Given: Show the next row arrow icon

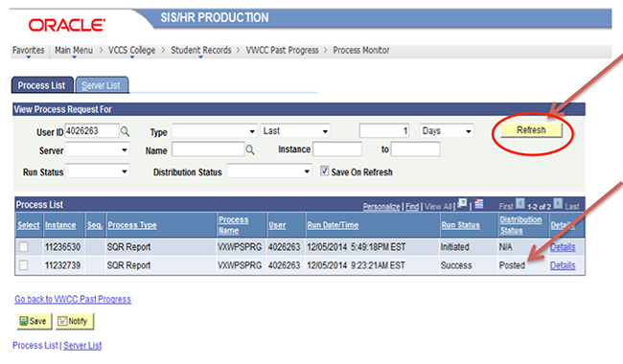Looking at the screenshot, I should pos(558,204).
